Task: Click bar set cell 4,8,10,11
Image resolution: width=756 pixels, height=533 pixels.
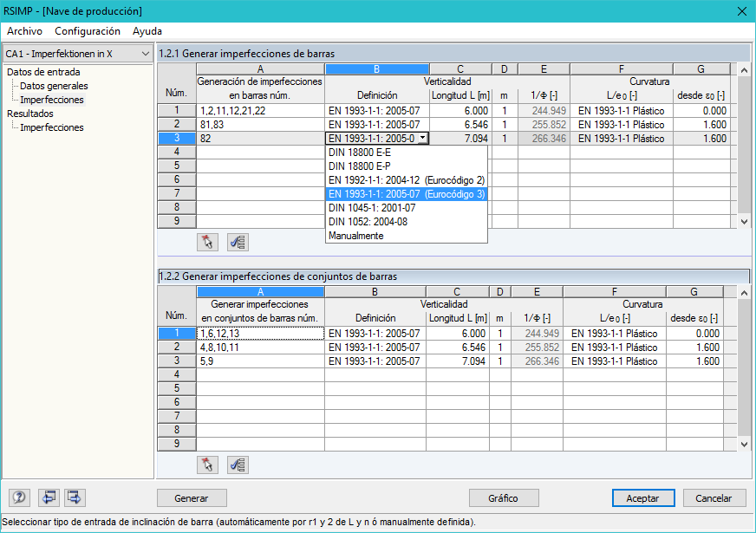Action: tap(260, 348)
